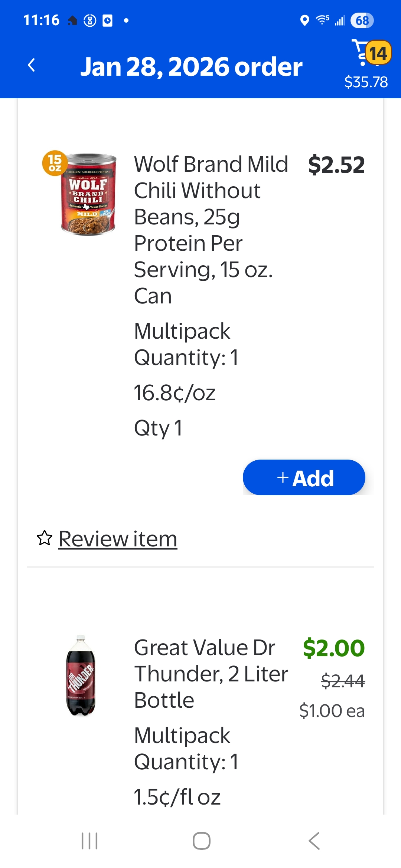
Task: Add Wolf Brand Chili to cart
Action: (x=304, y=477)
